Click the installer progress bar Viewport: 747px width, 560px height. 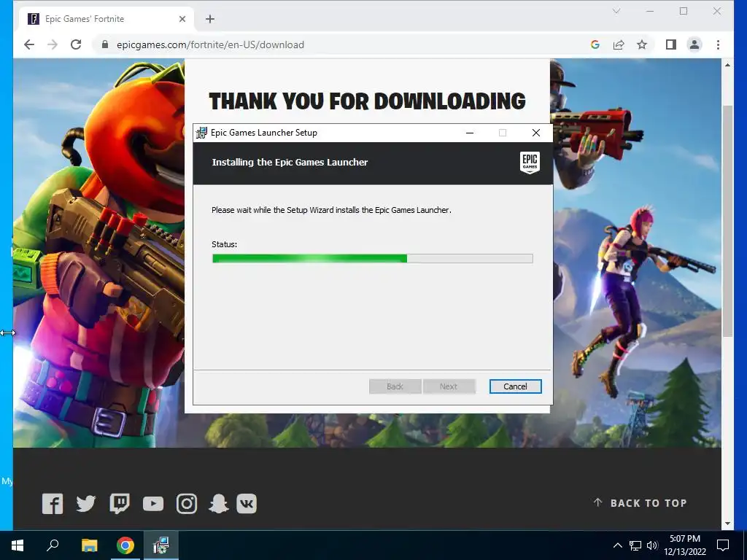372,259
